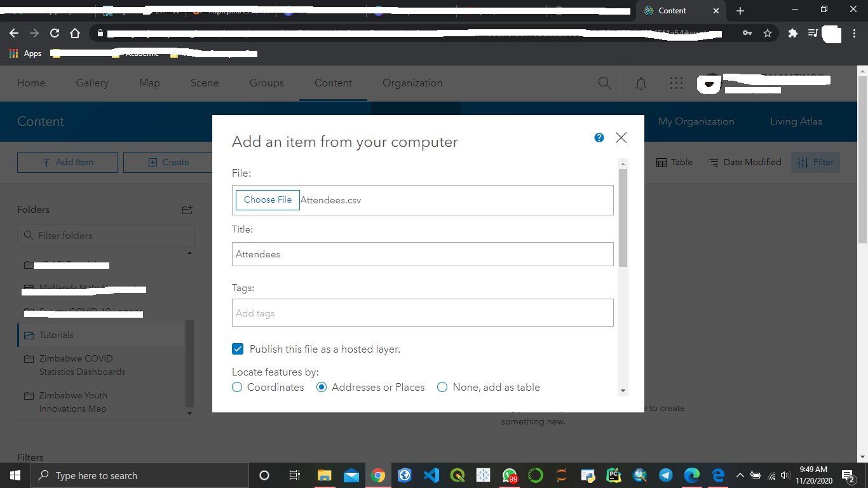Open the notifications bell
Image resolution: width=868 pixels, height=488 pixels.
point(641,83)
